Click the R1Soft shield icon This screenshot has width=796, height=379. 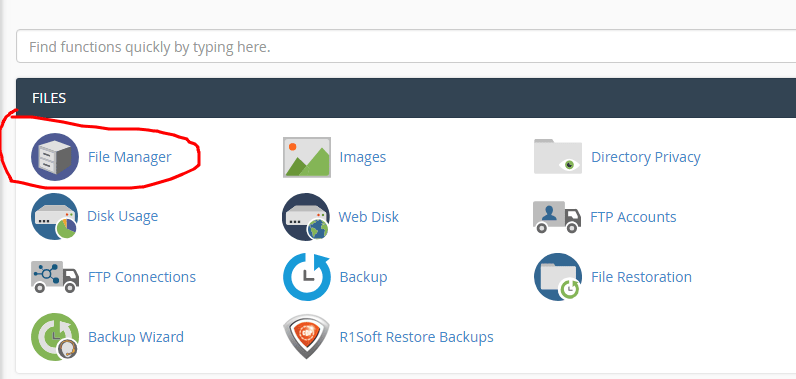306,337
